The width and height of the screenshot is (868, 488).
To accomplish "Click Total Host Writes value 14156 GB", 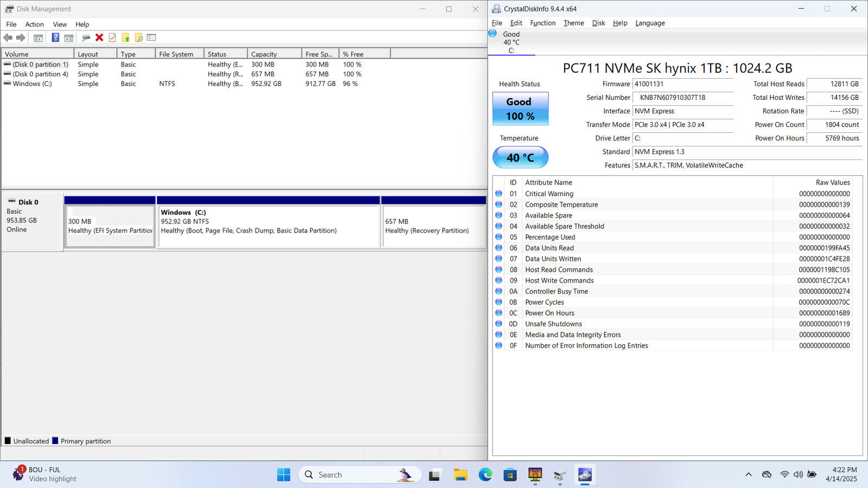I will 834,98.
